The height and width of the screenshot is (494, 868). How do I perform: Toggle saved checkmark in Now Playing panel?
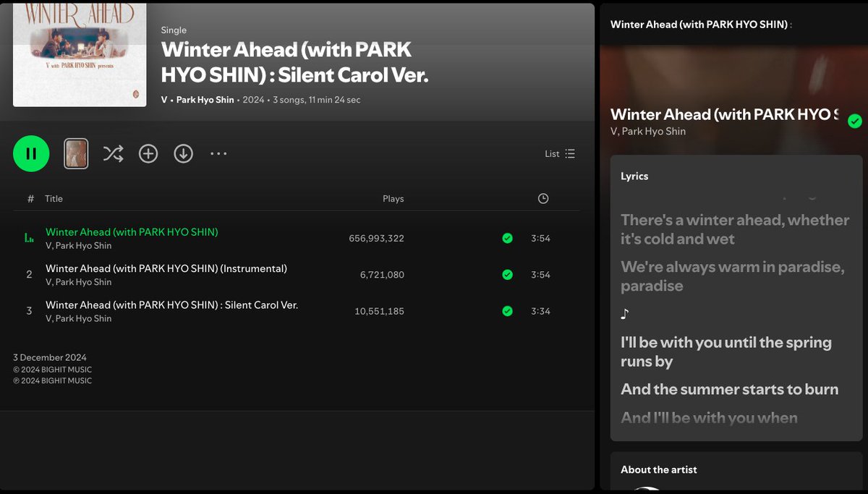pos(855,121)
